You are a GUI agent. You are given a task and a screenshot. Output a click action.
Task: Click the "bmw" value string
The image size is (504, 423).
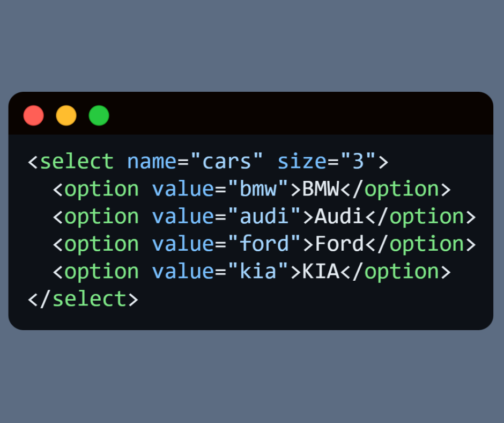coord(258,189)
